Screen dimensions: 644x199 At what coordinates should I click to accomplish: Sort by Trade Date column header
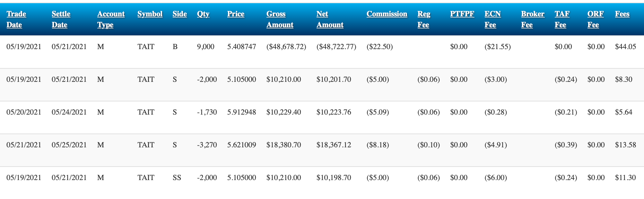pyautogui.click(x=16, y=19)
